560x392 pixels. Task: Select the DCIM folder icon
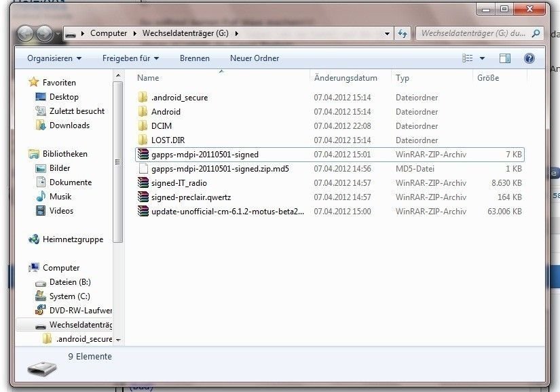[x=143, y=125]
